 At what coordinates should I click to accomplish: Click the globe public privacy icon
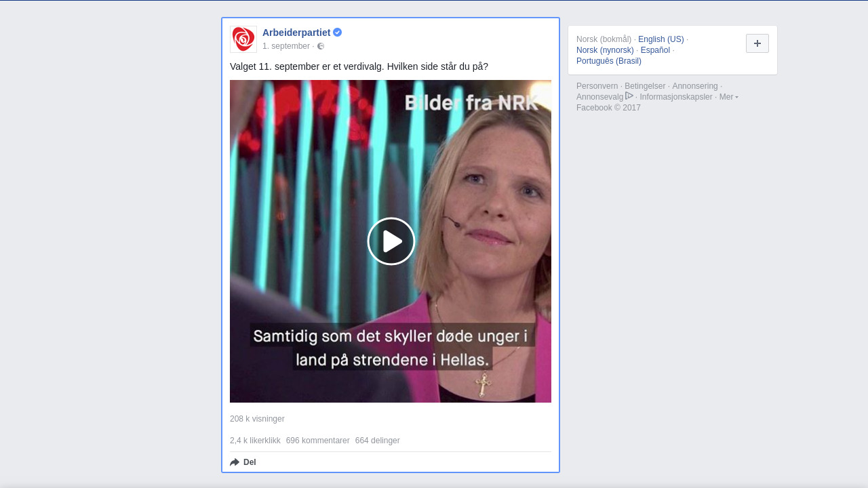pyautogui.click(x=321, y=46)
